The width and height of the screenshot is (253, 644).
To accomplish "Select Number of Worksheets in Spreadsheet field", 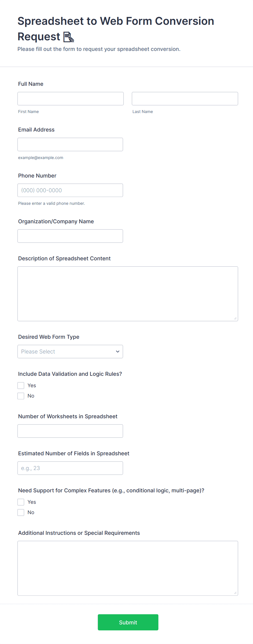I will pyautogui.click(x=70, y=431).
